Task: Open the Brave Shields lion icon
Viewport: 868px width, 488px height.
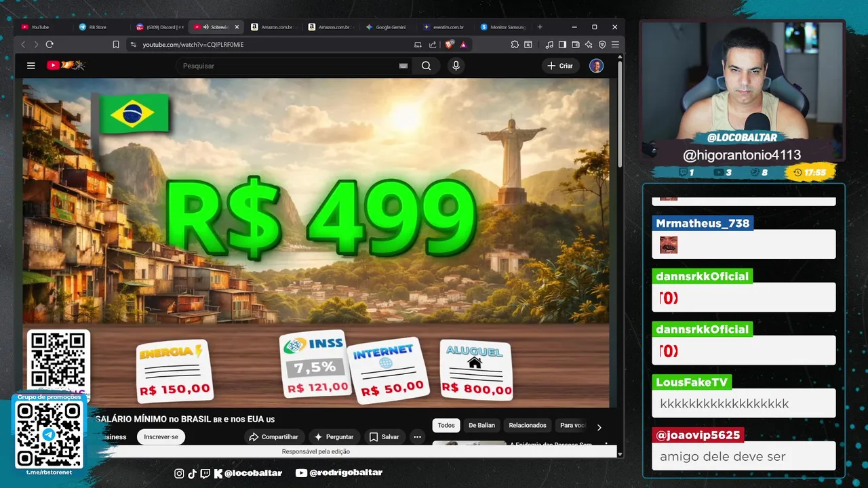Action: click(449, 45)
